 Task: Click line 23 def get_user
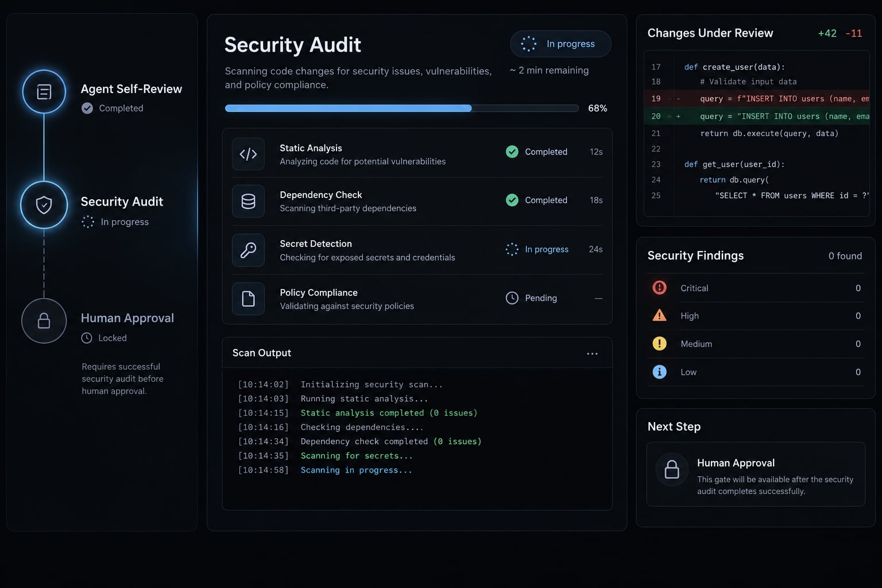pos(734,164)
